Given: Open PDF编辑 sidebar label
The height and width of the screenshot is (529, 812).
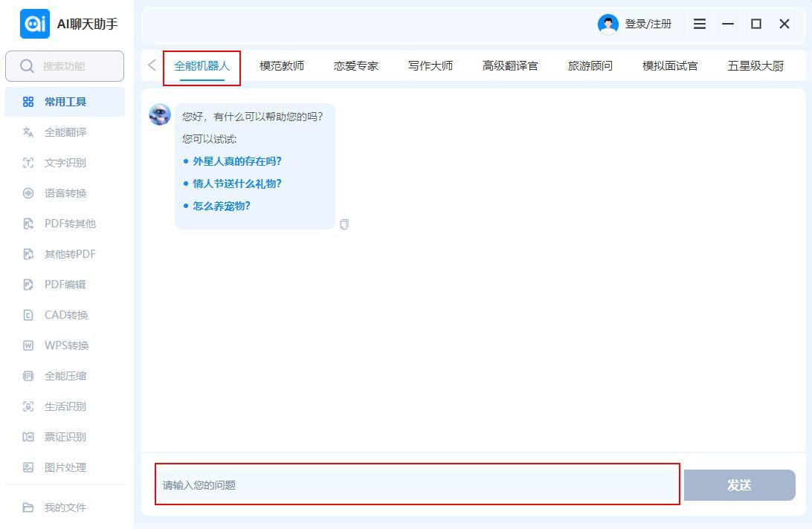Looking at the screenshot, I should (x=65, y=285).
